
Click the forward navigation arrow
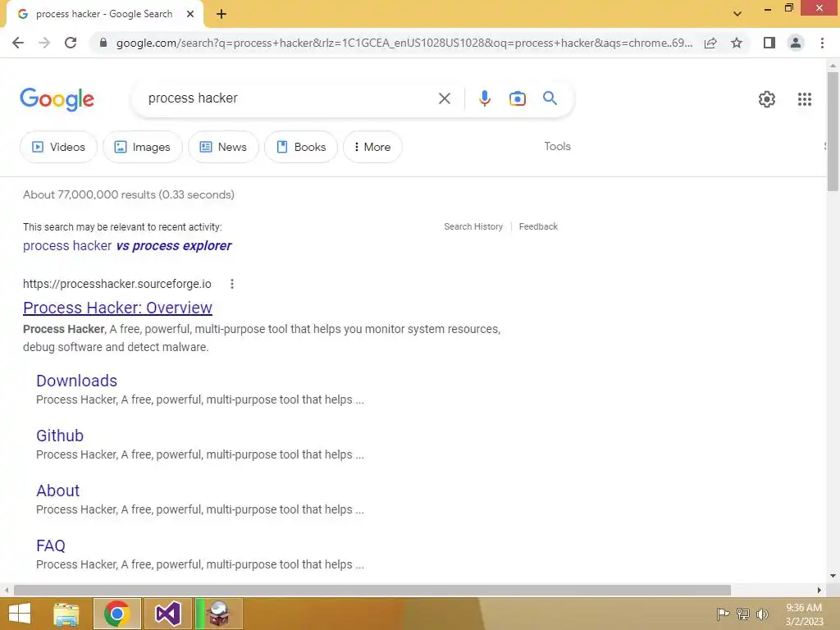44,43
